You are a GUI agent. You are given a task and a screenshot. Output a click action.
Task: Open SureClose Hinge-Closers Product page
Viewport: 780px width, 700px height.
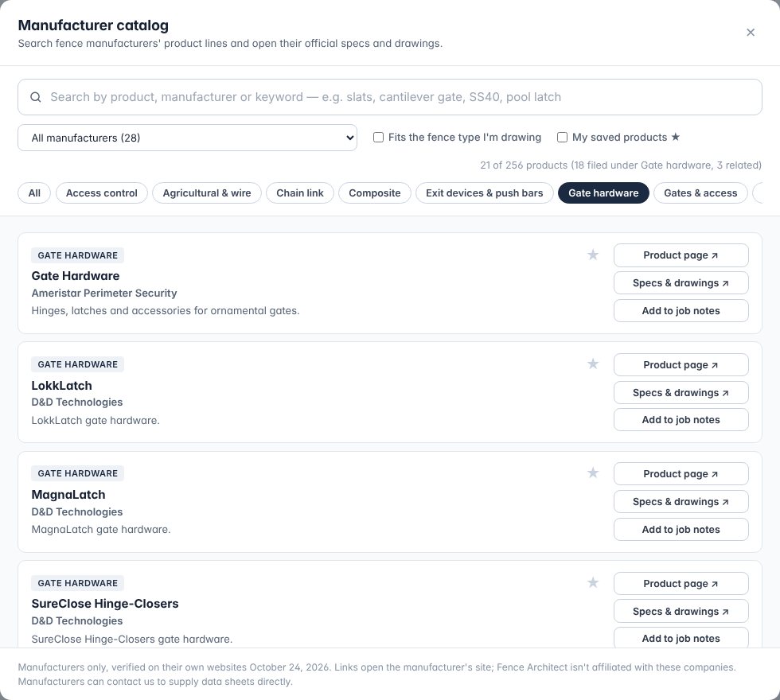tap(681, 584)
